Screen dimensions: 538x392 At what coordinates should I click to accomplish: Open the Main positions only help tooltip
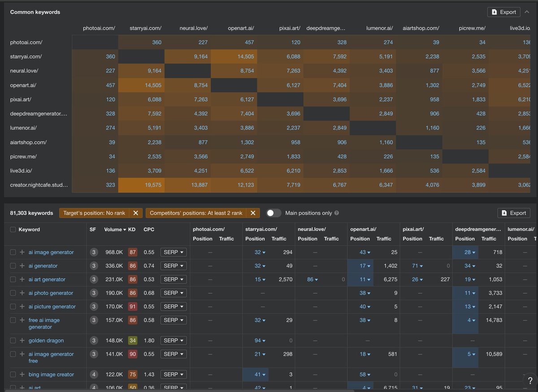(337, 213)
